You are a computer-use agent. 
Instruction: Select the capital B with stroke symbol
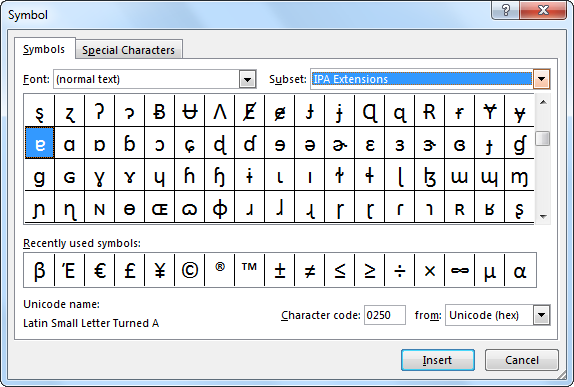coord(160,111)
